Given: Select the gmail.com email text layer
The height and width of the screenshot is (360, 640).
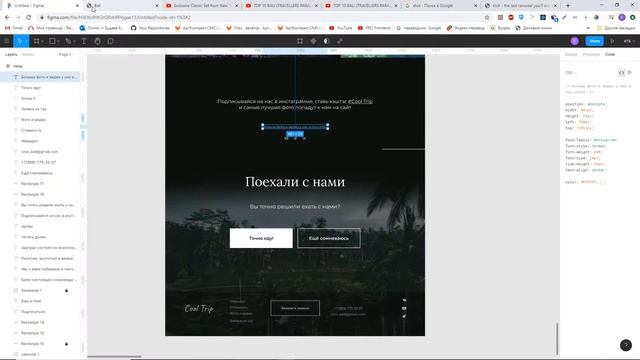Looking at the screenshot, I should click(x=40, y=152).
